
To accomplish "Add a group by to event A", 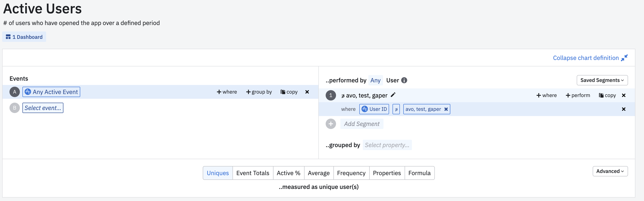I will 259,92.
